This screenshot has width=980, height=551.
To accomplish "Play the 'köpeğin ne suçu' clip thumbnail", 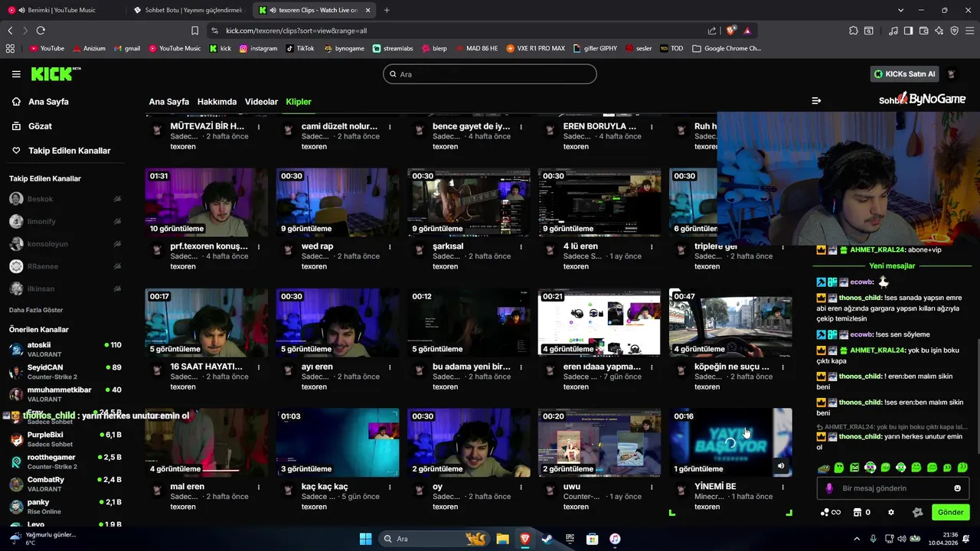I will click(x=730, y=322).
